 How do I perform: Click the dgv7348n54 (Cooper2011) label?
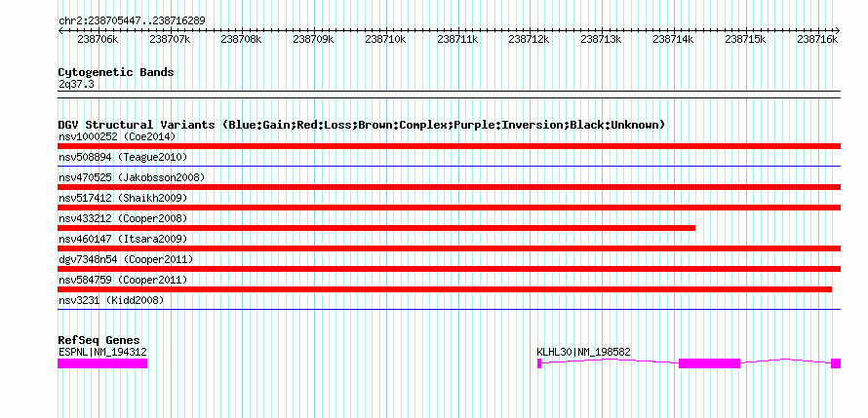pos(126,259)
